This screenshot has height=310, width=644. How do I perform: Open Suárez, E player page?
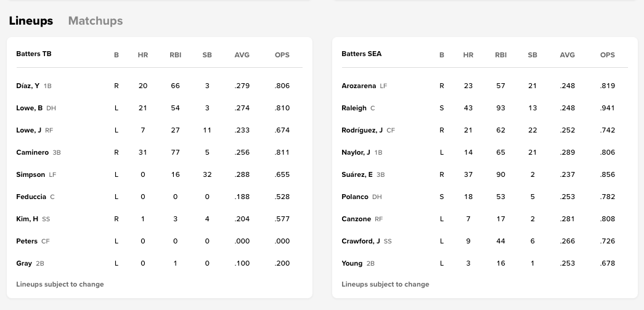click(x=357, y=174)
